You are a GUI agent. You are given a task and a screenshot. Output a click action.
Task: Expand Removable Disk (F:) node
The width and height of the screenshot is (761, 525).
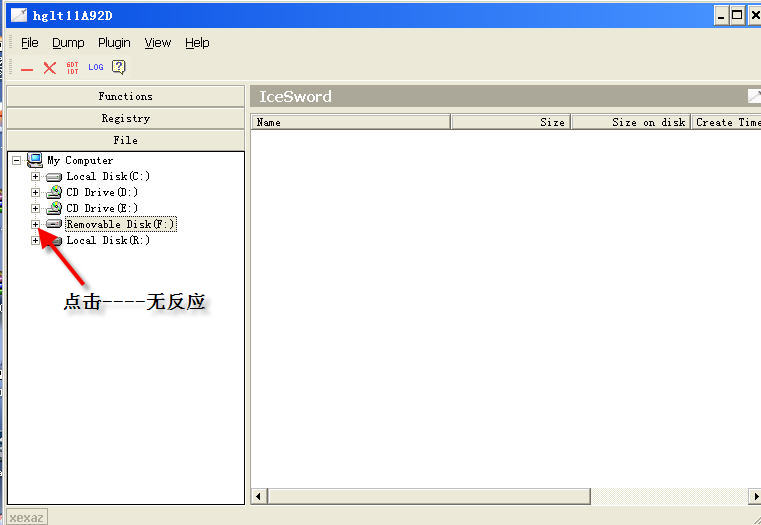click(35, 224)
